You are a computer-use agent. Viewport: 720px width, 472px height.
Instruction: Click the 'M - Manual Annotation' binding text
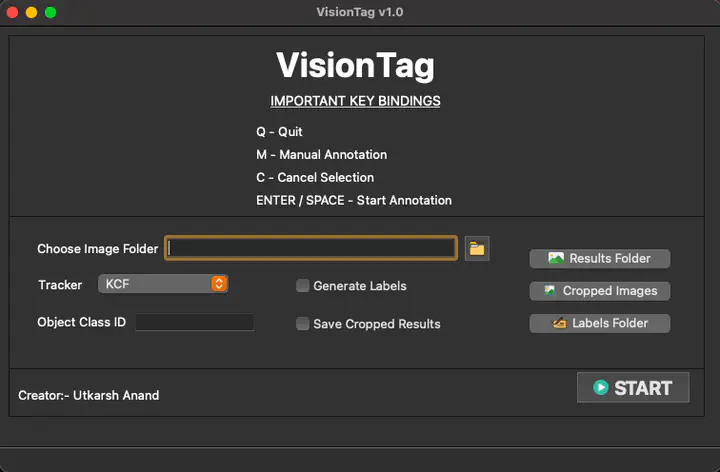(321, 155)
